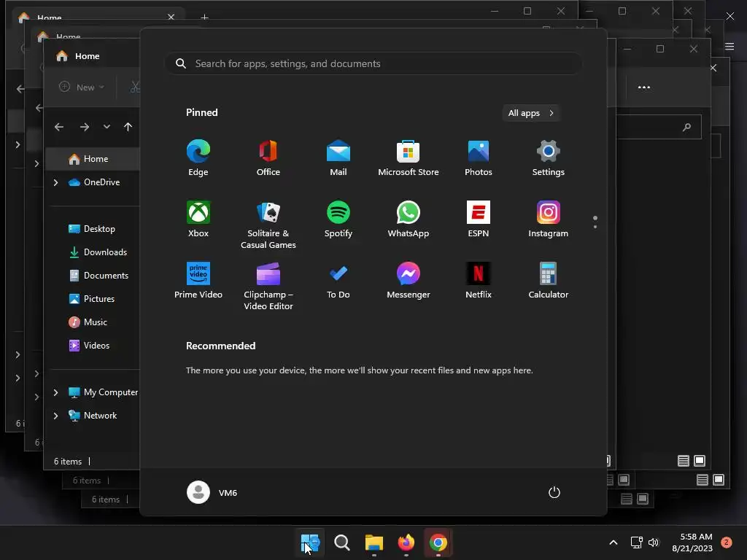Launch the Photos app
Image resolution: width=747 pixels, height=560 pixels.
tap(479, 158)
